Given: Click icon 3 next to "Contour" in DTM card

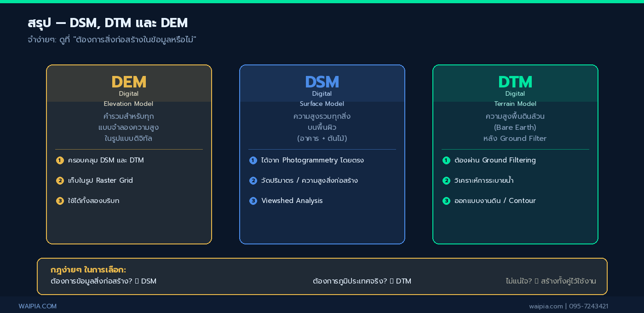Looking at the screenshot, I should [x=446, y=201].
